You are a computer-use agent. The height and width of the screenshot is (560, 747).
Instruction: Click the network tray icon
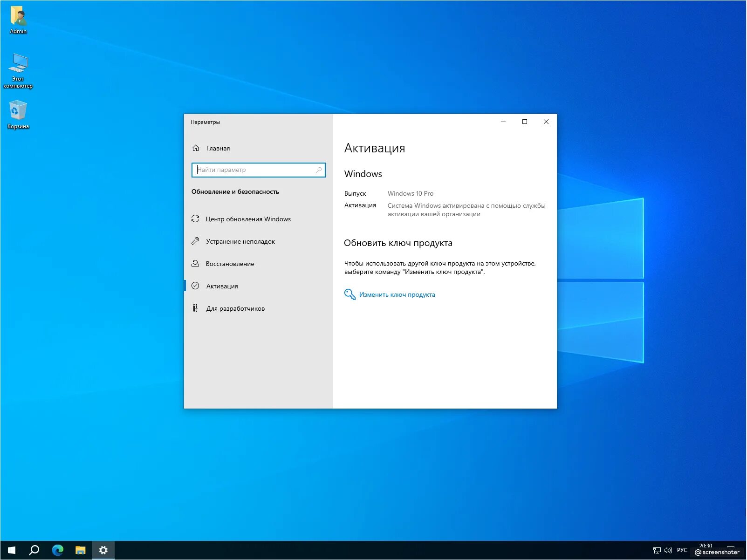pyautogui.click(x=657, y=550)
